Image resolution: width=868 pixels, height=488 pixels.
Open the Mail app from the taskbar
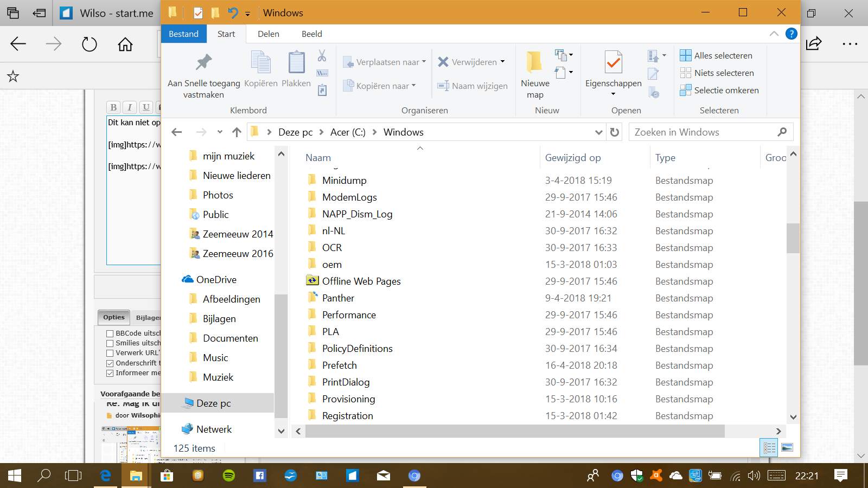tap(384, 476)
